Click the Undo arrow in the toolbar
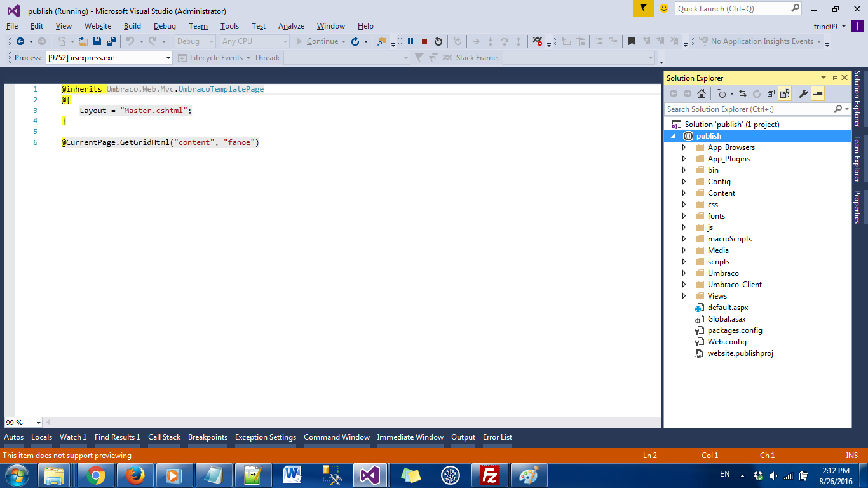The image size is (868, 488). [130, 41]
